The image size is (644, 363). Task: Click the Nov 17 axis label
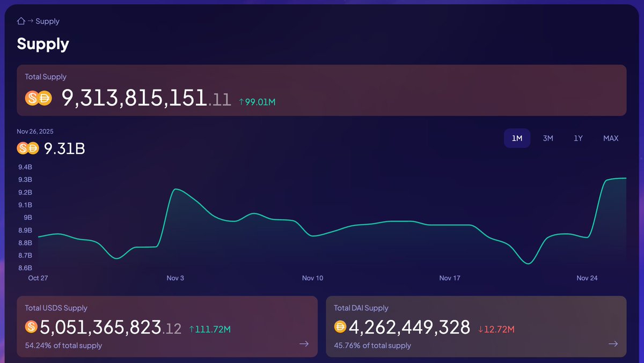coord(450,278)
